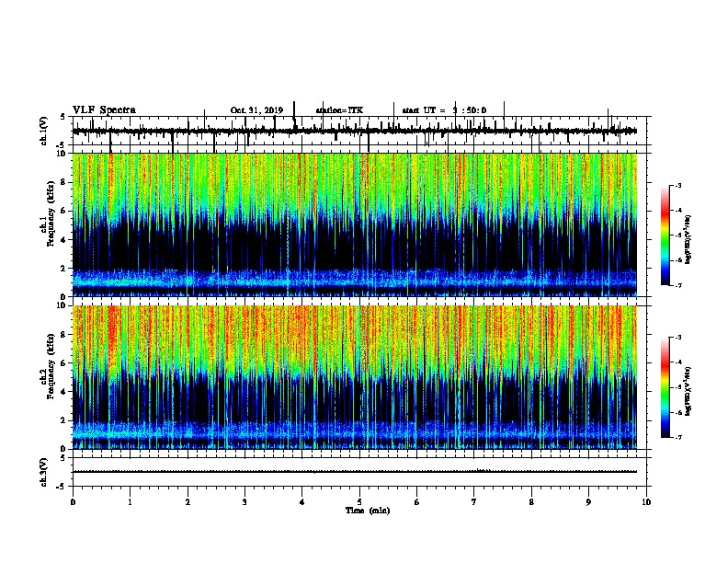
Task: Click the time axis tick label '5'
Action: [359, 502]
